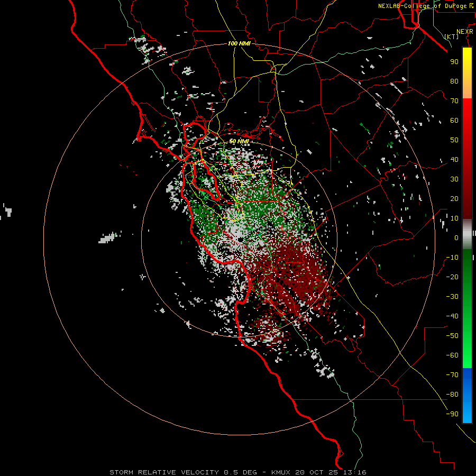
Task: Click the [KT] units label
Action: click(452, 36)
